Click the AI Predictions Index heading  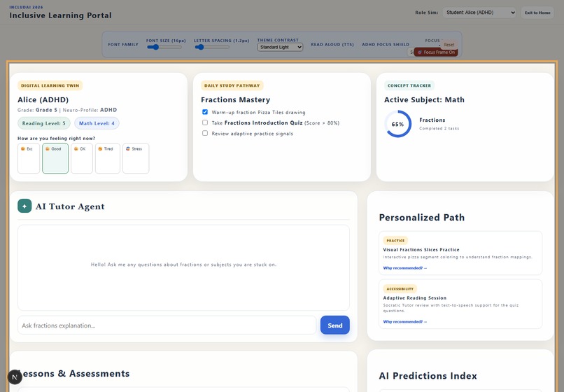pyautogui.click(x=428, y=376)
